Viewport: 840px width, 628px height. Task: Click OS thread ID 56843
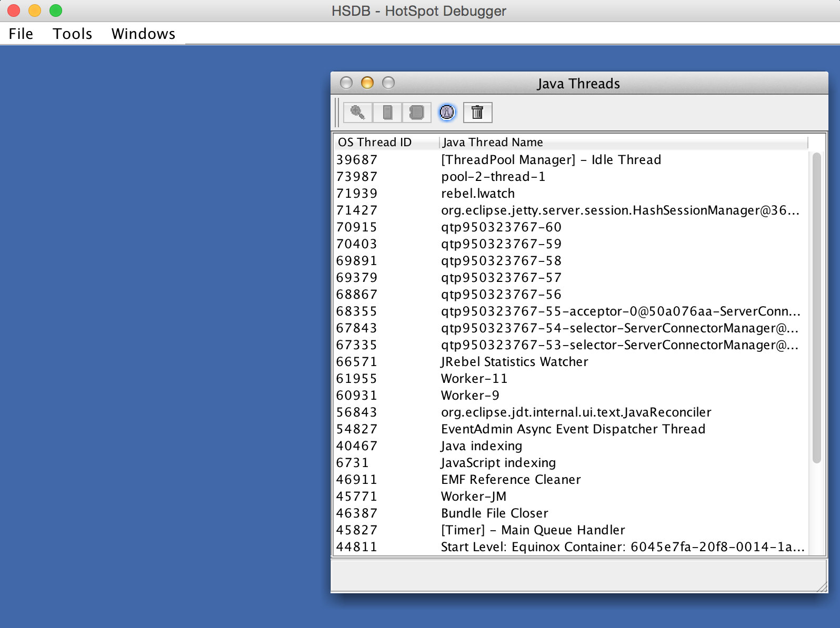(x=357, y=412)
